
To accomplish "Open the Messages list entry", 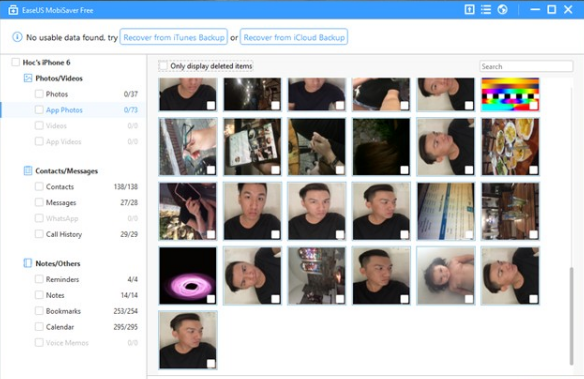I will tap(61, 203).
